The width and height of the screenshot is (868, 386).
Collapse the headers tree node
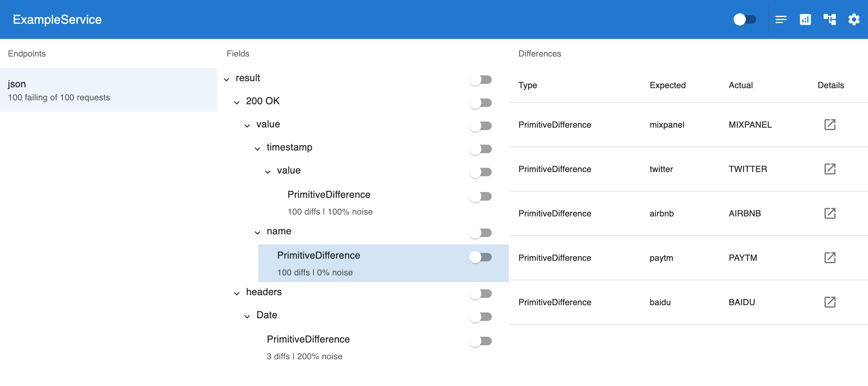(x=237, y=294)
